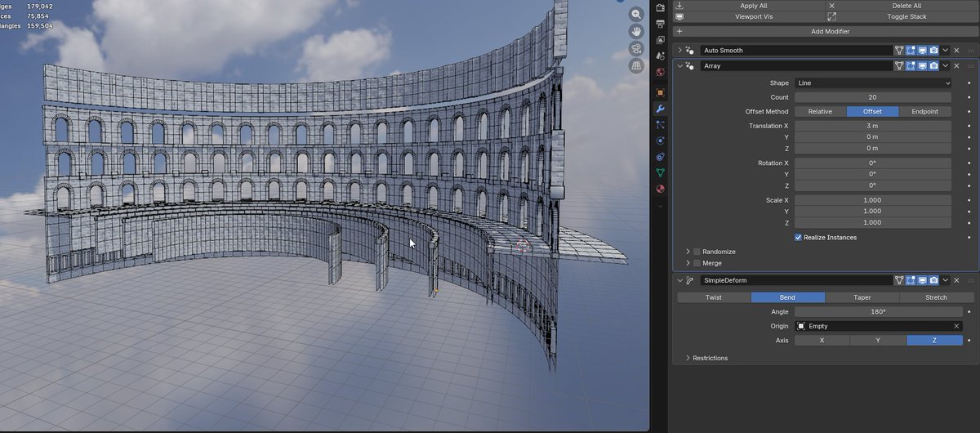
Task: Open the Physics properties tab
Action: tap(660, 141)
